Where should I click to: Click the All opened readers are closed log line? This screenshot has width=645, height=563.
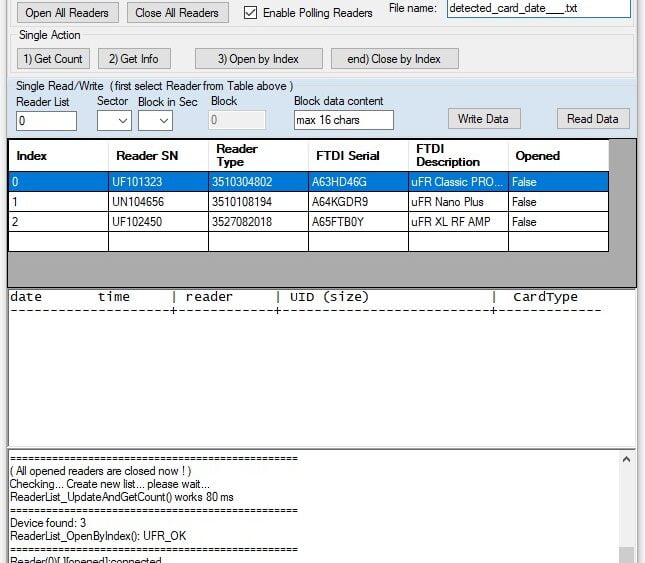click(100, 471)
